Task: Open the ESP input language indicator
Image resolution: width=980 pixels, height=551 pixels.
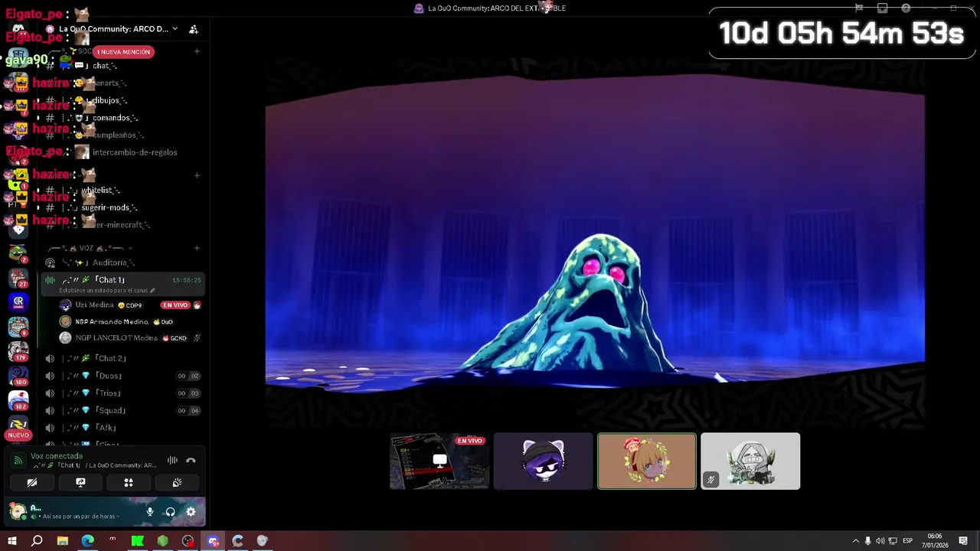Action: coord(907,541)
